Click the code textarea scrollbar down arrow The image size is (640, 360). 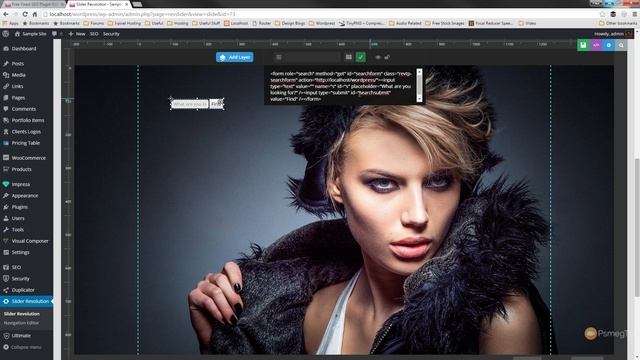tap(419, 99)
